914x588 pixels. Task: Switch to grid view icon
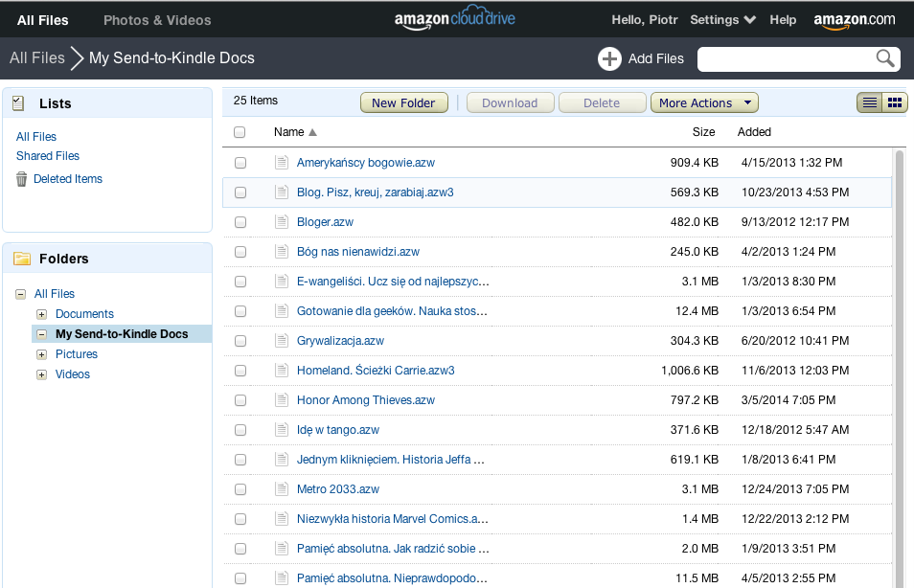895,103
